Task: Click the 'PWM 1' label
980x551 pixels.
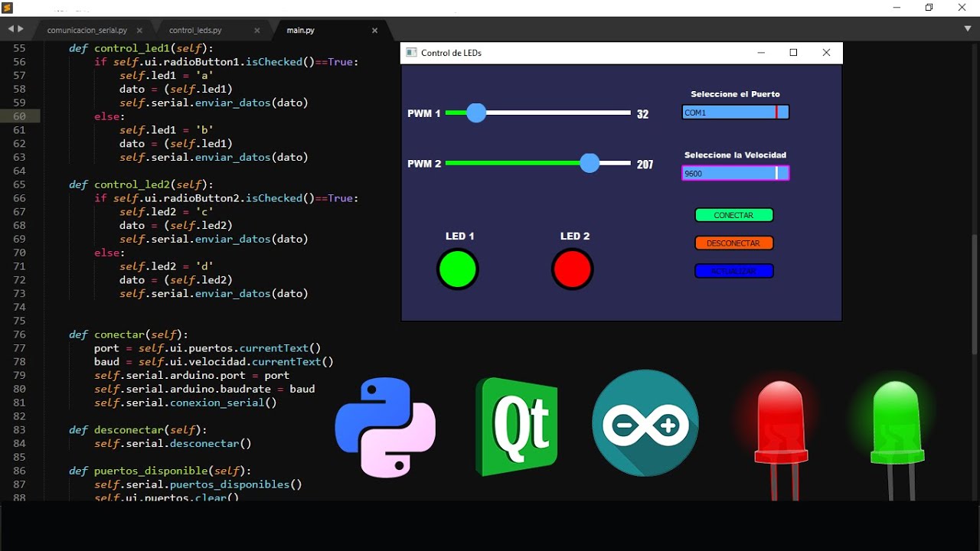Action: [x=424, y=113]
